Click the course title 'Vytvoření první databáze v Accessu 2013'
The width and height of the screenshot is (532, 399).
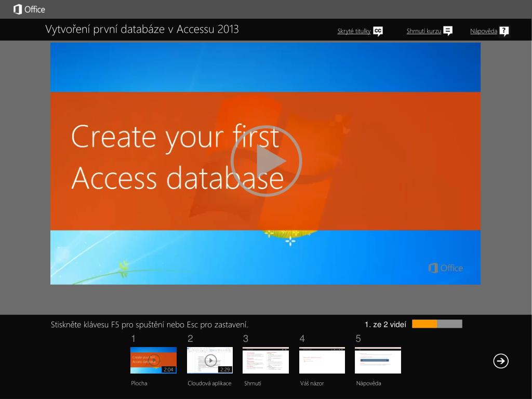coord(142,29)
